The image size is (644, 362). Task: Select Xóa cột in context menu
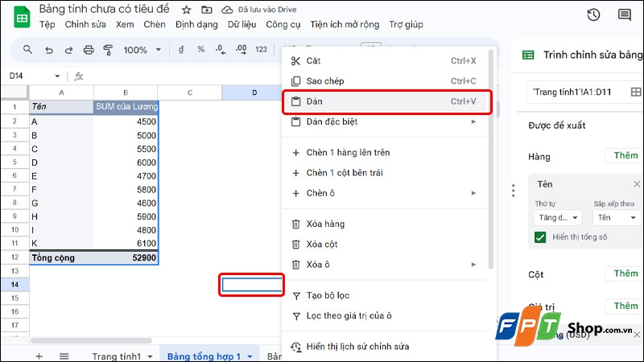point(385,245)
